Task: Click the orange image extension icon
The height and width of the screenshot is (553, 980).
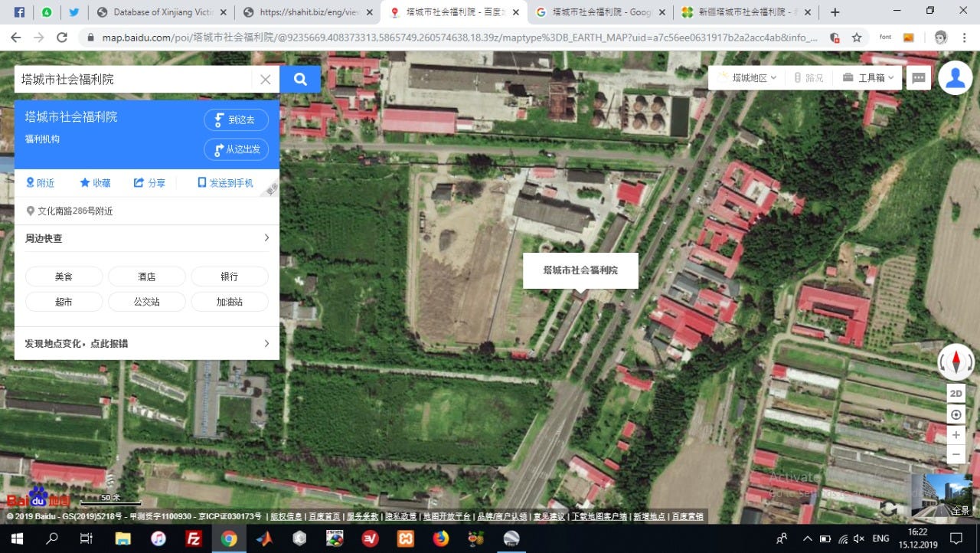Action: [909, 38]
